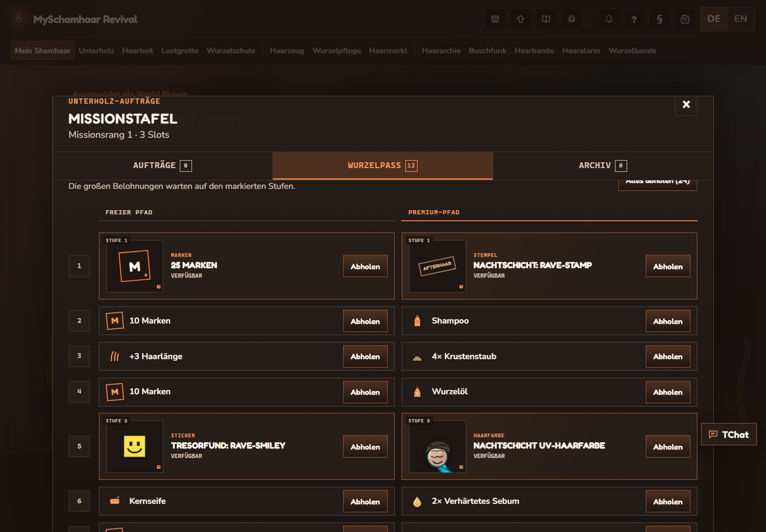Click the MySchamhaar Revival logo icon

(x=19, y=19)
